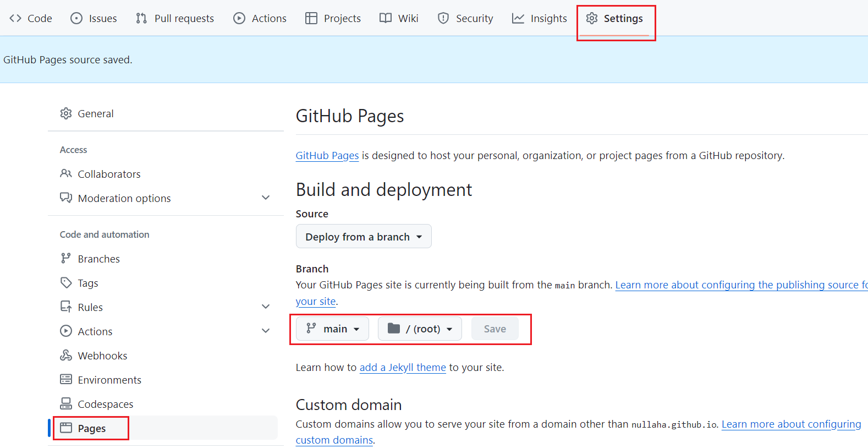Click the Pages browser-window icon
The width and height of the screenshot is (868, 448).
coord(66,428)
